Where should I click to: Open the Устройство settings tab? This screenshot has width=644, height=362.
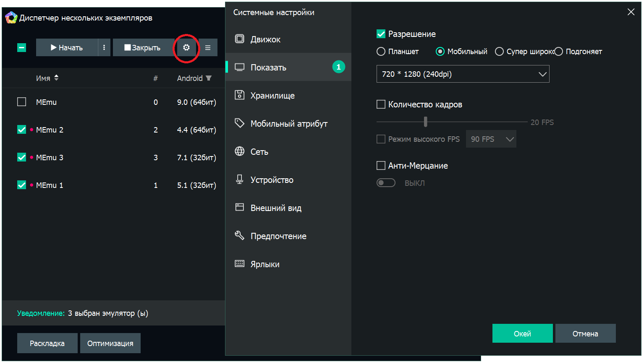coord(288,180)
